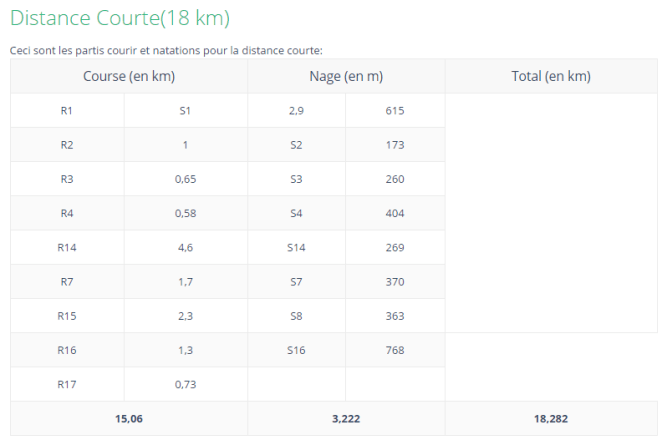Open the R2 run segment link

point(67,145)
